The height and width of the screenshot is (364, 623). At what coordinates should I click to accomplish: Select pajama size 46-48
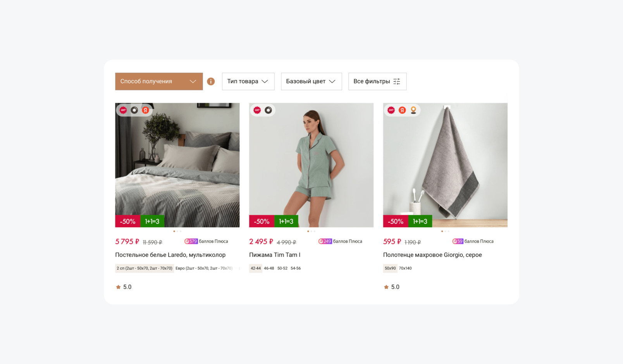[269, 268]
